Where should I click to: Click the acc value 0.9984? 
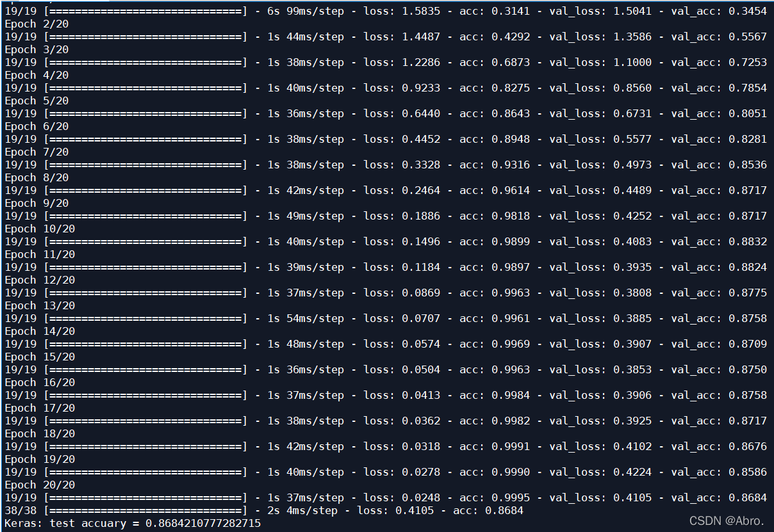click(511, 395)
